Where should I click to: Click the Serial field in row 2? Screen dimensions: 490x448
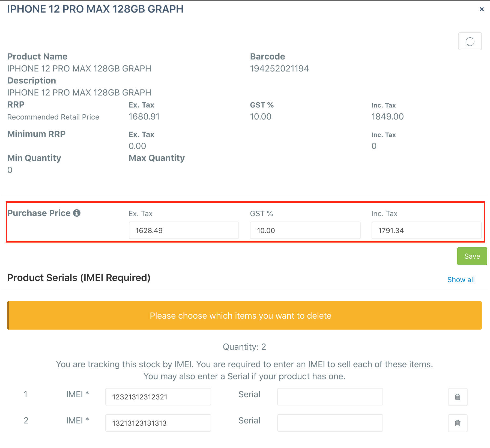point(330,423)
